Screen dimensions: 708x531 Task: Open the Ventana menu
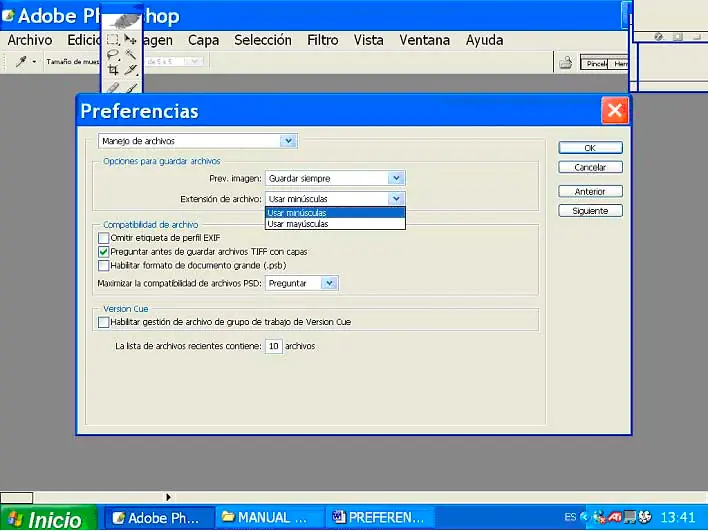coord(424,40)
